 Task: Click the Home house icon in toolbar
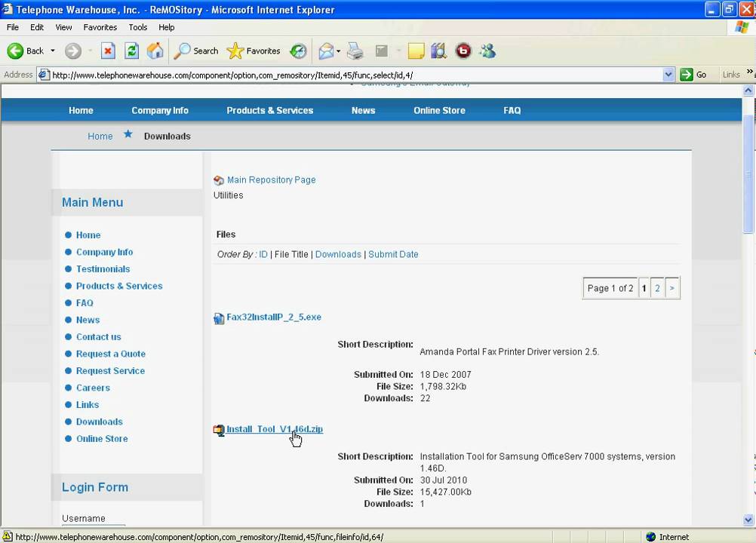click(x=155, y=51)
